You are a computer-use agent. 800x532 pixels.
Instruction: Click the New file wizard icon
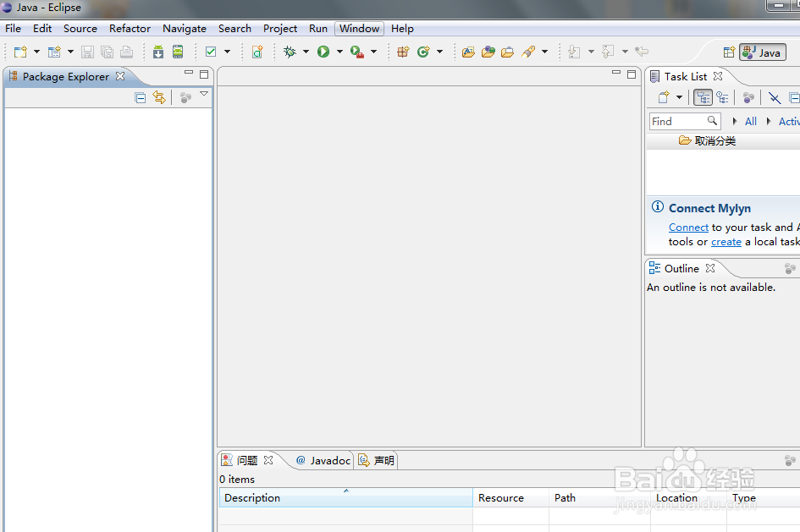(20, 52)
